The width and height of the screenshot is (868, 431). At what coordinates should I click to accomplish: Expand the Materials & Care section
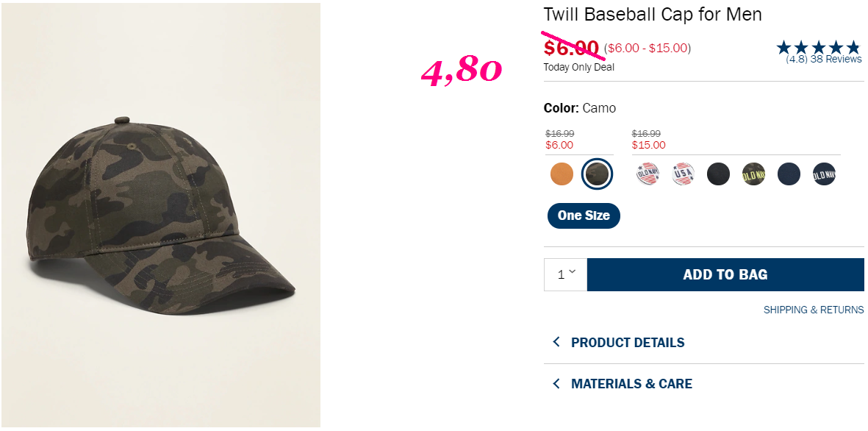[x=631, y=384]
